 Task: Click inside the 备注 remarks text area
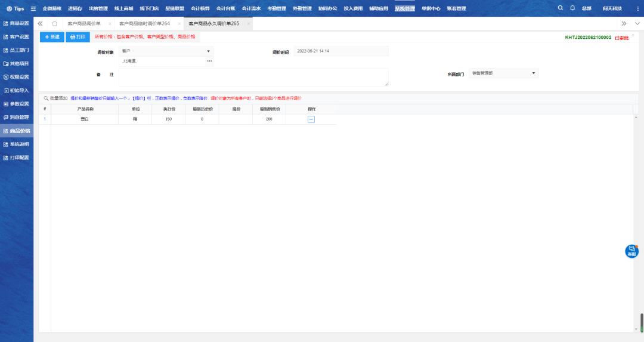pos(253,77)
